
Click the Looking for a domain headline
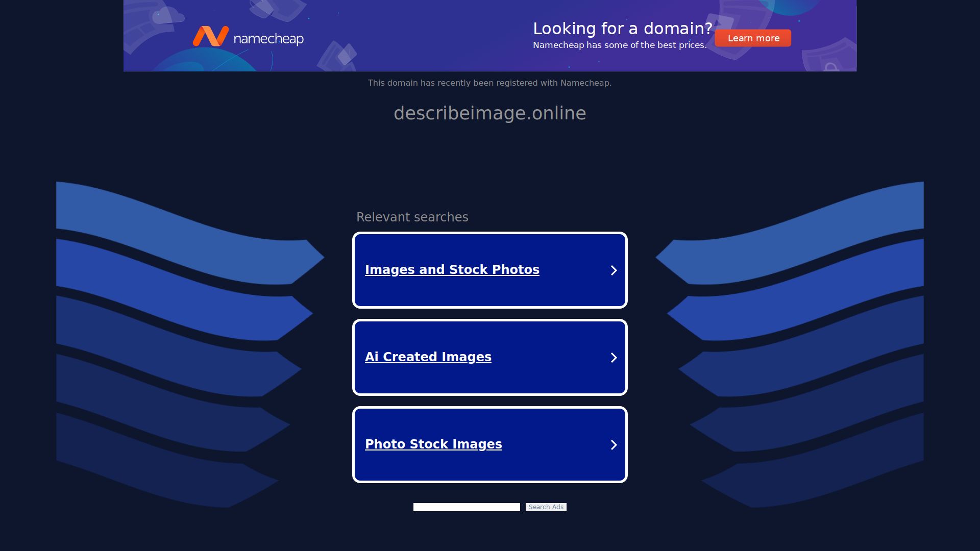[624, 29]
